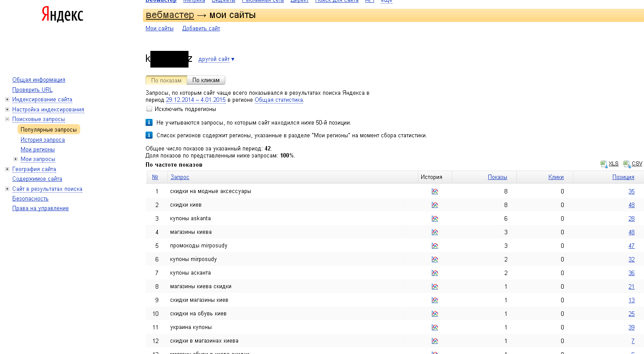The height and width of the screenshot is (354, 644).
Task: Sort table by "Показы" column
Action: (498, 177)
